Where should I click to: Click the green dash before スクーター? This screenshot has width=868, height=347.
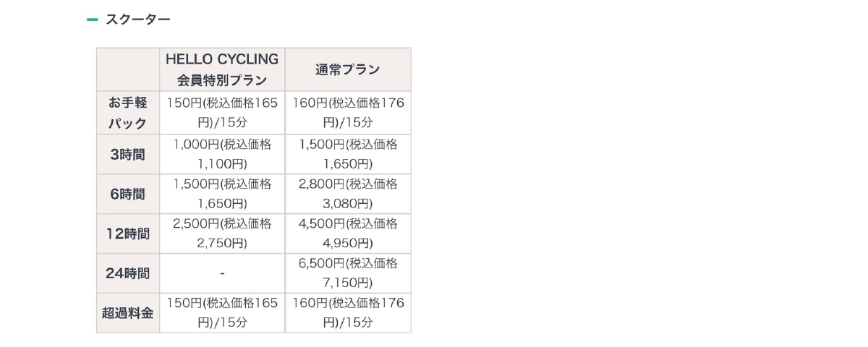92,20
